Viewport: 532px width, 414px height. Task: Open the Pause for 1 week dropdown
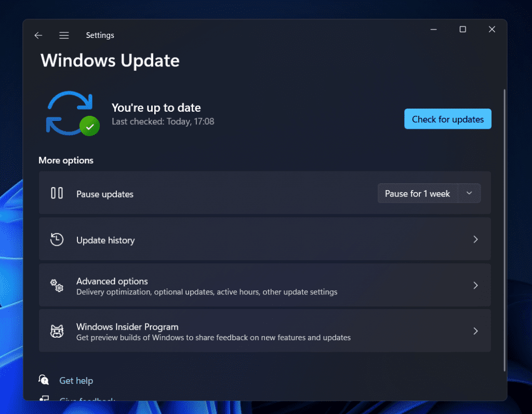click(429, 193)
